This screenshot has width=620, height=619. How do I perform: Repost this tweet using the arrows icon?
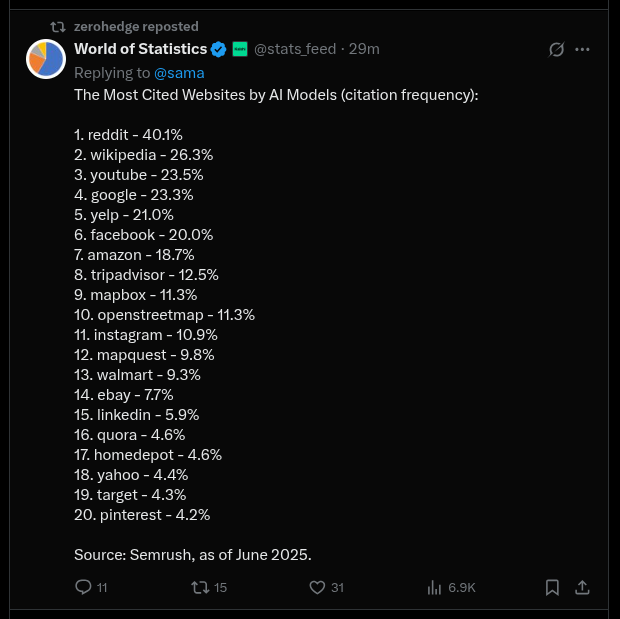pos(200,587)
